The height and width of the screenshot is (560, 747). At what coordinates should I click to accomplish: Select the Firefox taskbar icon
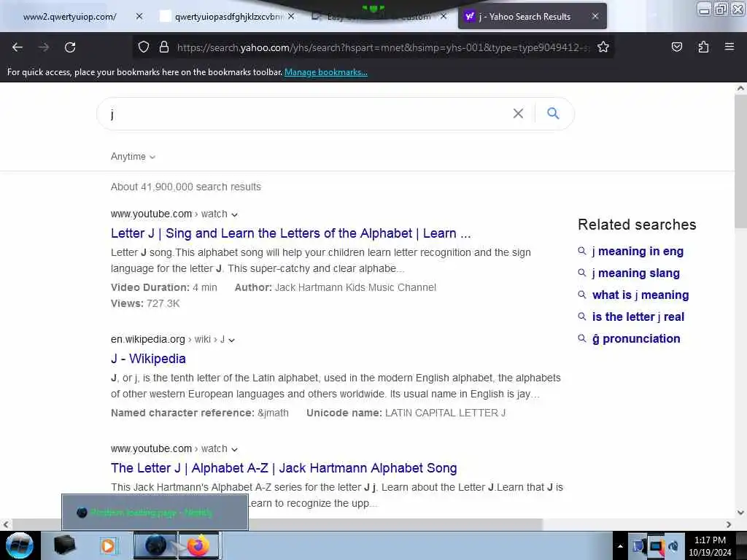(198, 545)
